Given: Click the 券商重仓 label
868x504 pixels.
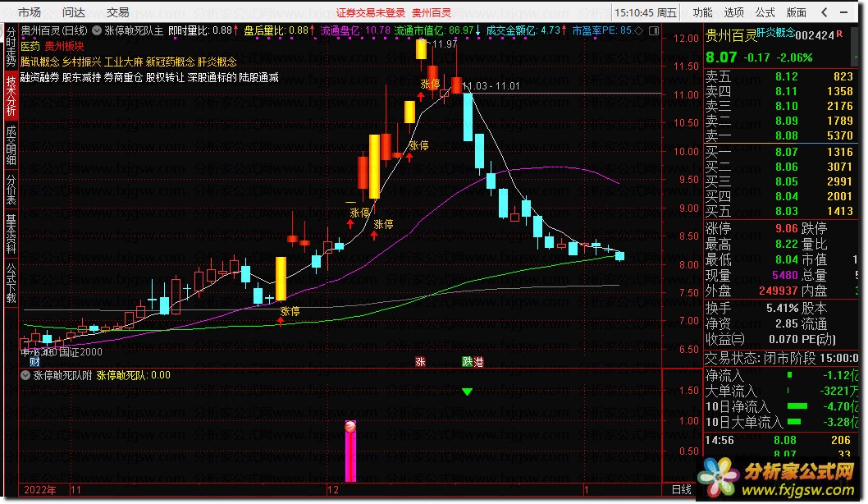Looking at the screenshot, I should point(123,77).
